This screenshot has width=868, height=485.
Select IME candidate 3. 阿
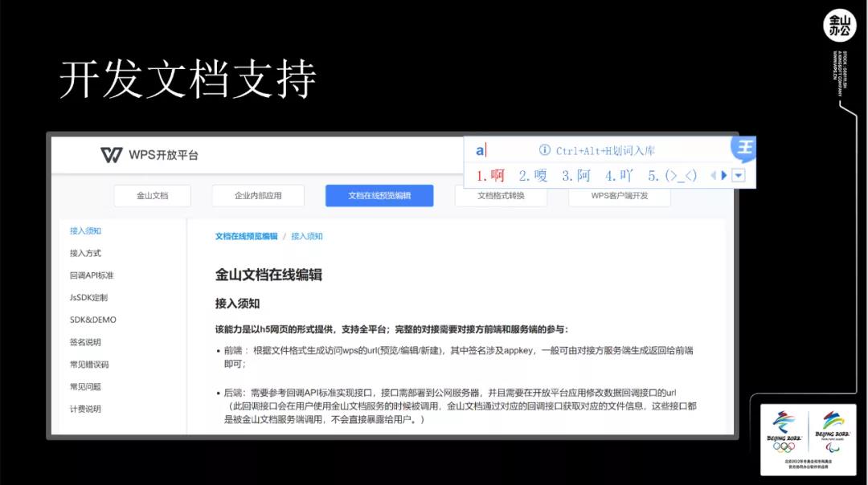click(x=576, y=176)
